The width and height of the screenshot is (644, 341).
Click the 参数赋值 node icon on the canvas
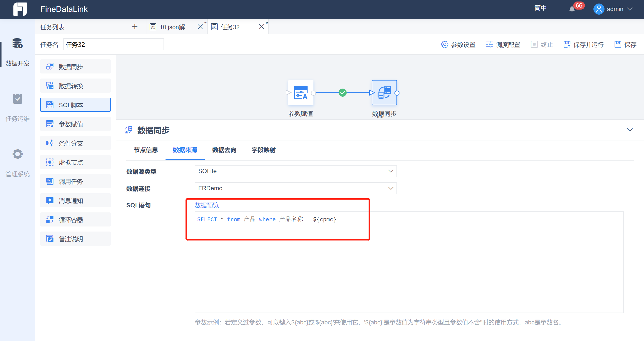pos(301,93)
